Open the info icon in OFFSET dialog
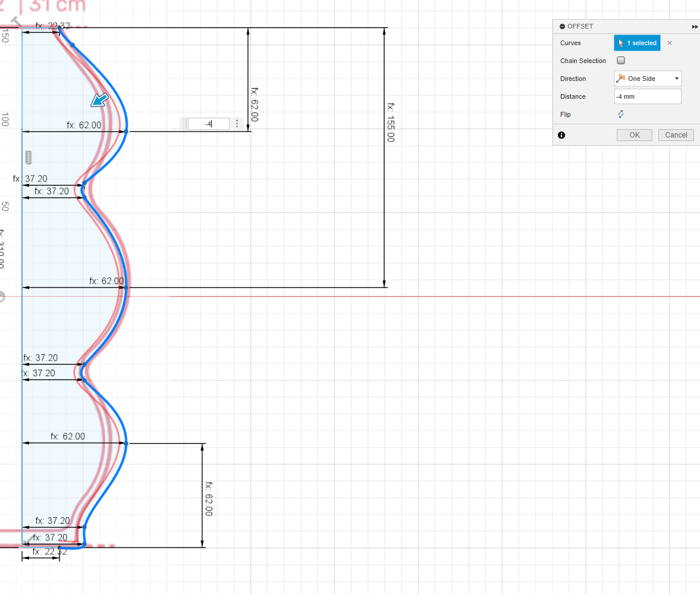This screenshot has height=594, width=700. pyautogui.click(x=562, y=135)
